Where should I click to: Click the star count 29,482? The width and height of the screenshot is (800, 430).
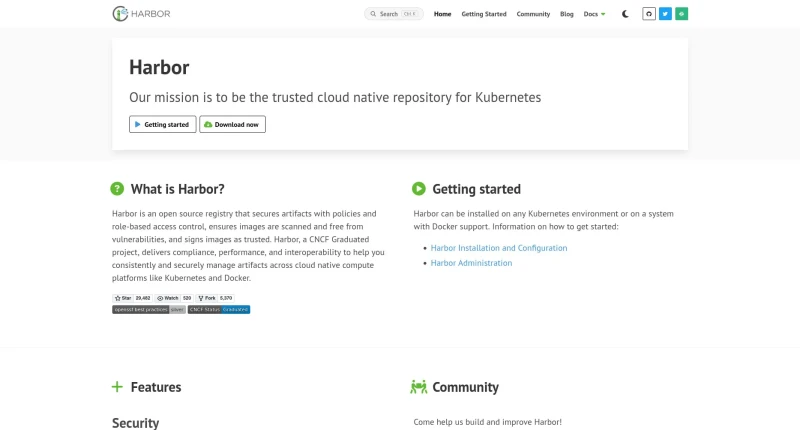(143, 298)
